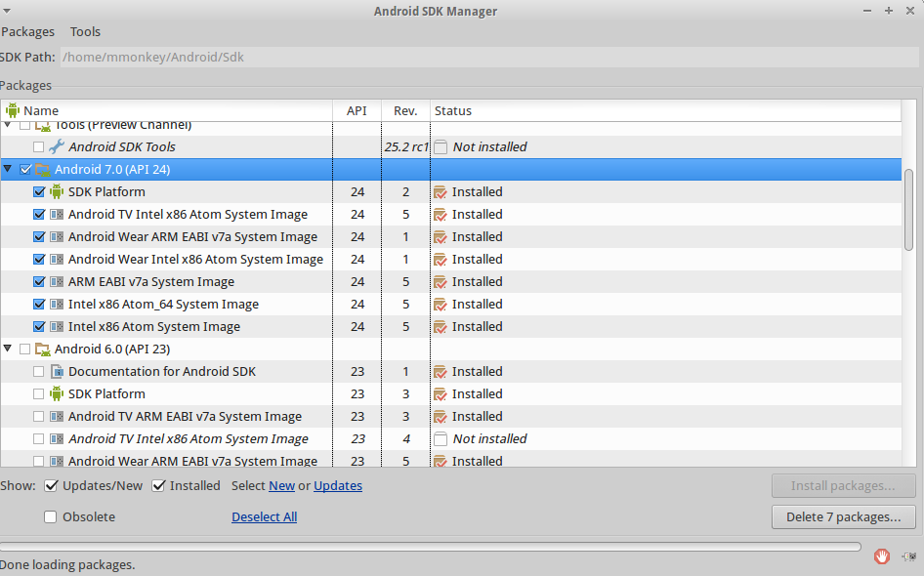Click the New selection link
This screenshot has height=576, width=924.
tap(281, 486)
